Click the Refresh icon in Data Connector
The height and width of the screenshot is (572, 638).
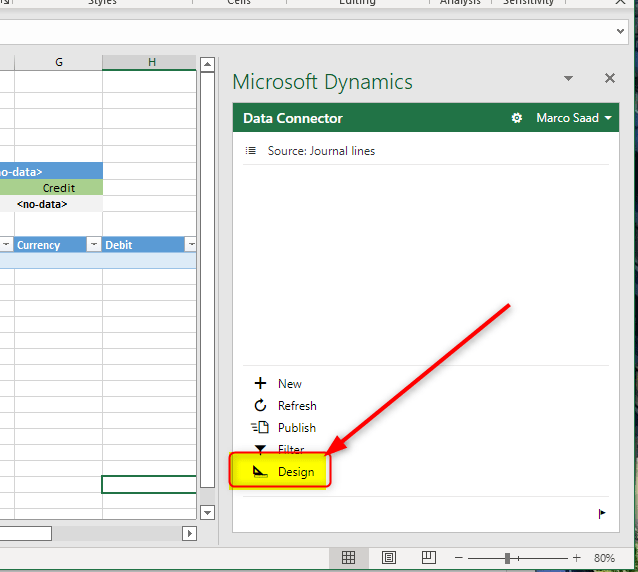click(260, 406)
